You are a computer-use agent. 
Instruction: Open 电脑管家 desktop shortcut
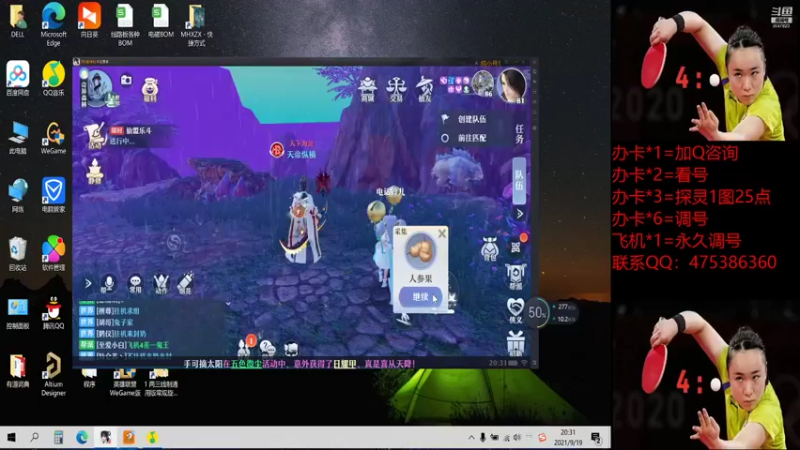[x=53, y=195]
